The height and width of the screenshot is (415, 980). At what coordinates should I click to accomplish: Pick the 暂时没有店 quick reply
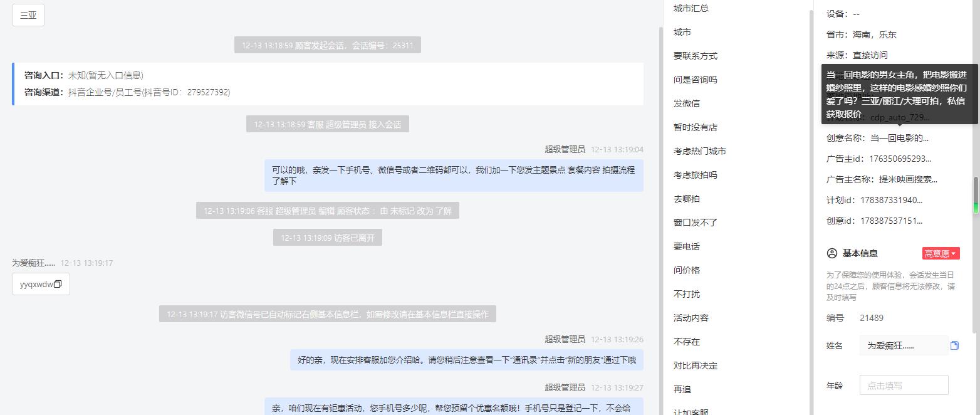point(696,127)
